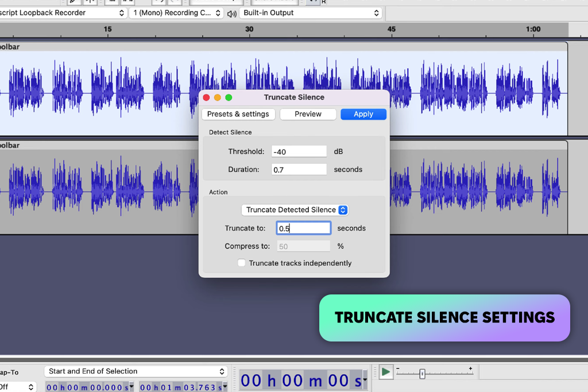Open the selection start time format arrow
Viewport: 588px width, 392px height.
coord(131,386)
